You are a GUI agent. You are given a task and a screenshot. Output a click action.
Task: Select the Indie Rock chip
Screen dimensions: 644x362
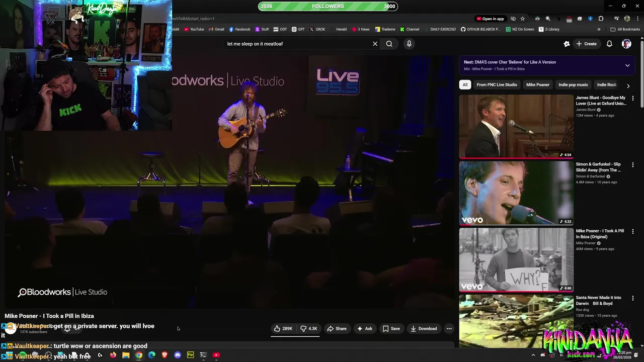tap(606, 84)
